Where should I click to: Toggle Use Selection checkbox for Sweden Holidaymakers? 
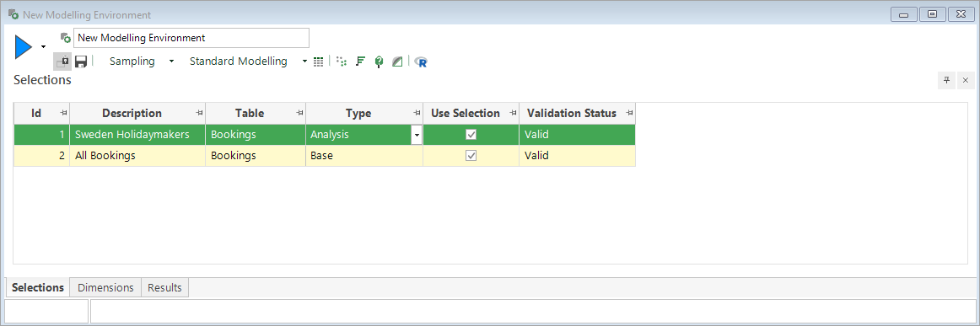[x=471, y=134]
